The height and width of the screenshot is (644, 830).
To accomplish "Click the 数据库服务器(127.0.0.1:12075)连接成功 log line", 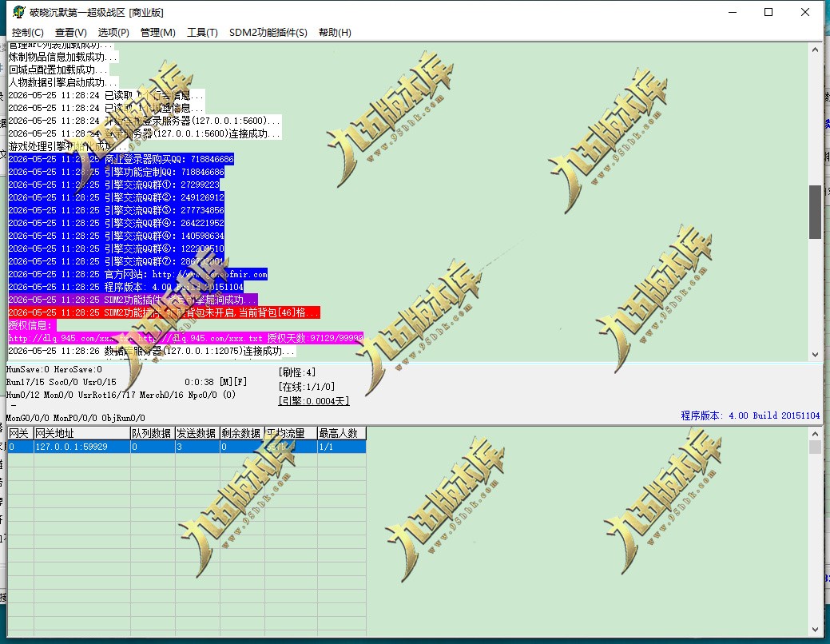I will (152, 351).
